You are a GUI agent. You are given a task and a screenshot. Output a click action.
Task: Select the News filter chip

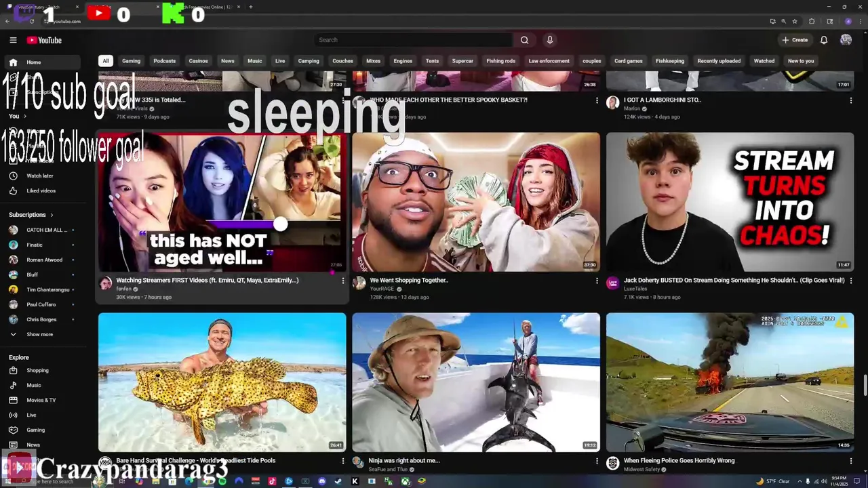point(228,61)
